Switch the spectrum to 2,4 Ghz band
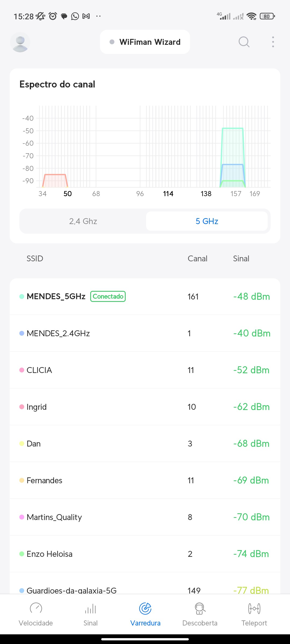The width and height of the screenshot is (290, 644). [83, 221]
